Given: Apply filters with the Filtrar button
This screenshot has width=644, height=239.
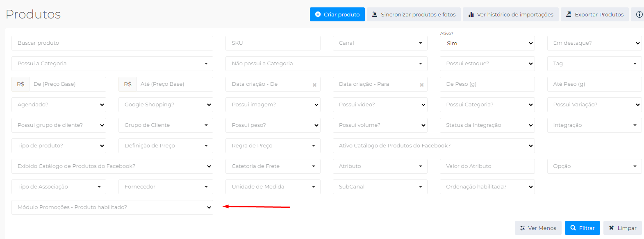Looking at the screenshot, I should (x=582, y=228).
